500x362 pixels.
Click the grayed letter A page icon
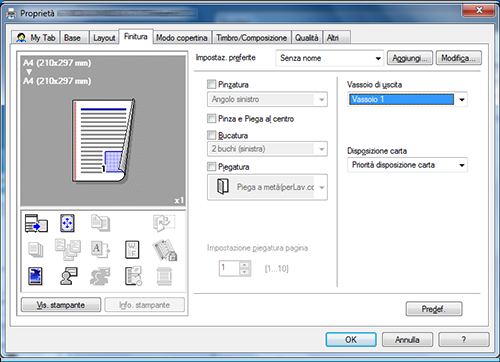pyautogui.click(x=100, y=249)
